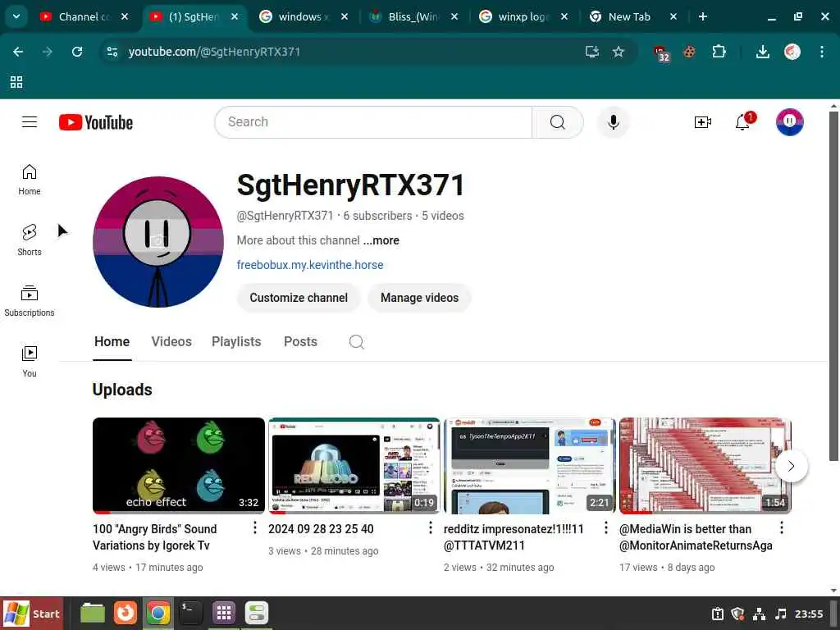Image resolution: width=840 pixels, height=630 pixels.
Task: Open the notifications bell
Action: 743,122
